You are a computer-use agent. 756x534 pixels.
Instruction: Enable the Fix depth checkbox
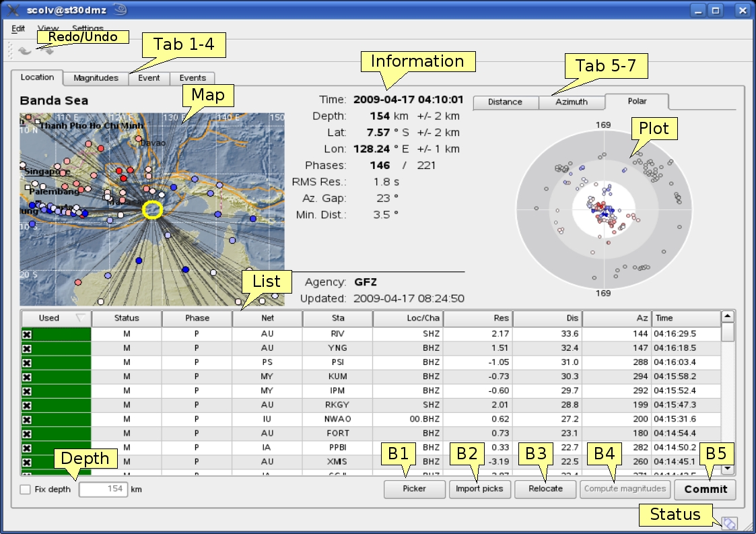(25, 490)
